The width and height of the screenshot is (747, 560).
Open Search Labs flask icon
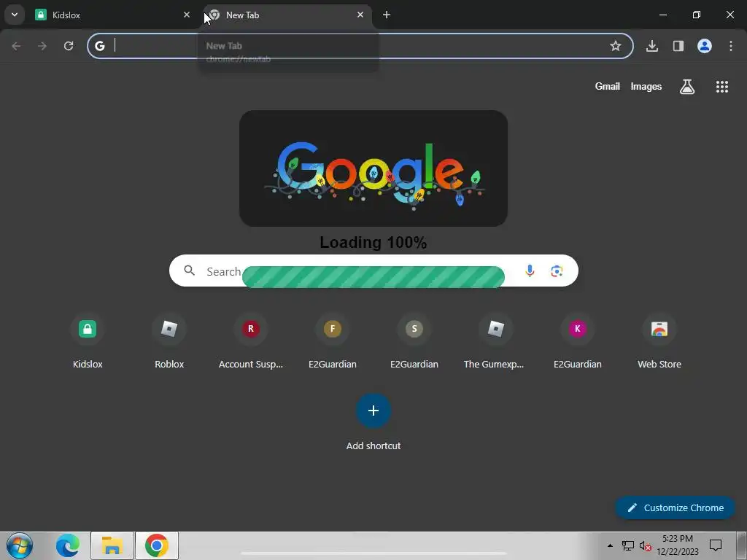687,86
